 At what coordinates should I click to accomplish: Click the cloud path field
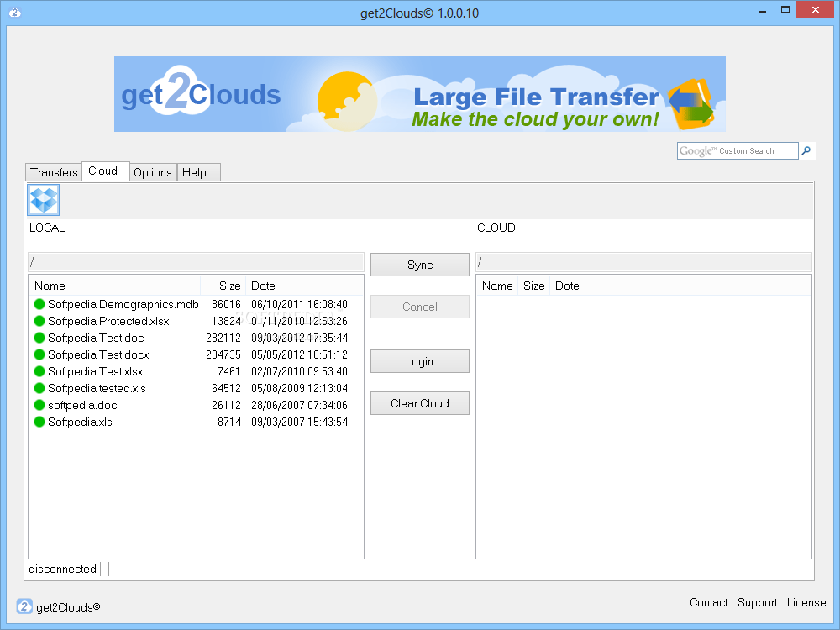(x=643, y=262)
